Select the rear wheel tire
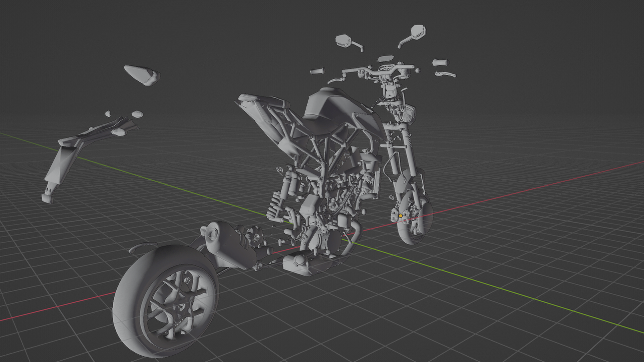 (x=128, y=302)
